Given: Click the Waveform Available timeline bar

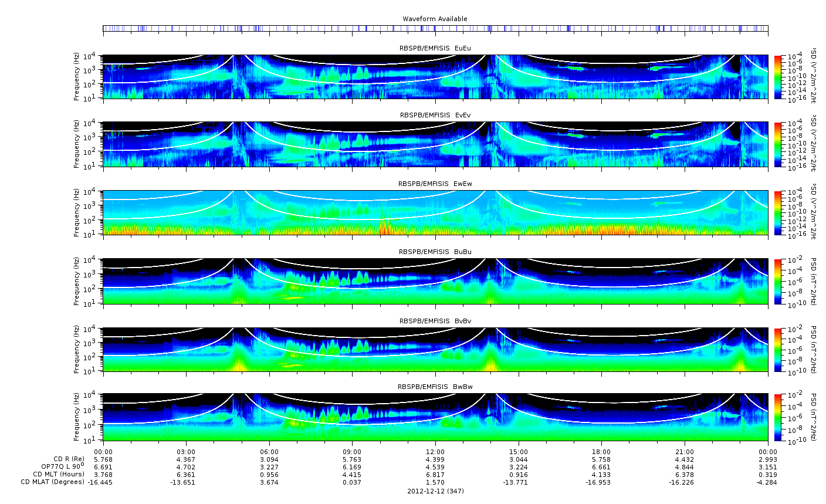Looking at the screenshot, I should [435, 28].
